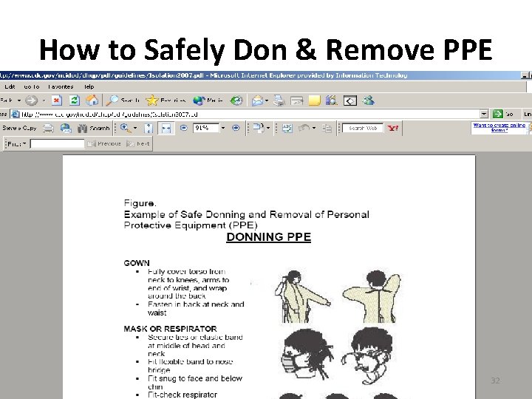This screenshot has width=532, height=399.
Task: Click the Stop loading button
Action: pos(57,100)
